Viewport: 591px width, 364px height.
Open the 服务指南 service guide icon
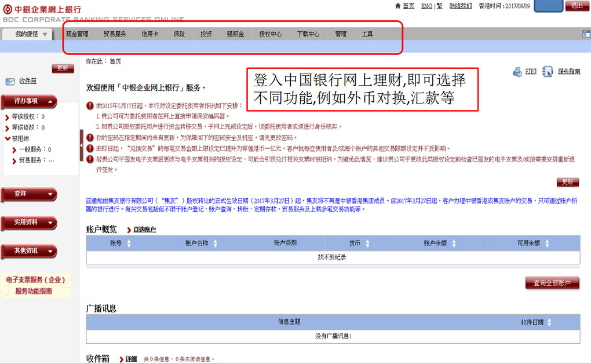point(548,72)
